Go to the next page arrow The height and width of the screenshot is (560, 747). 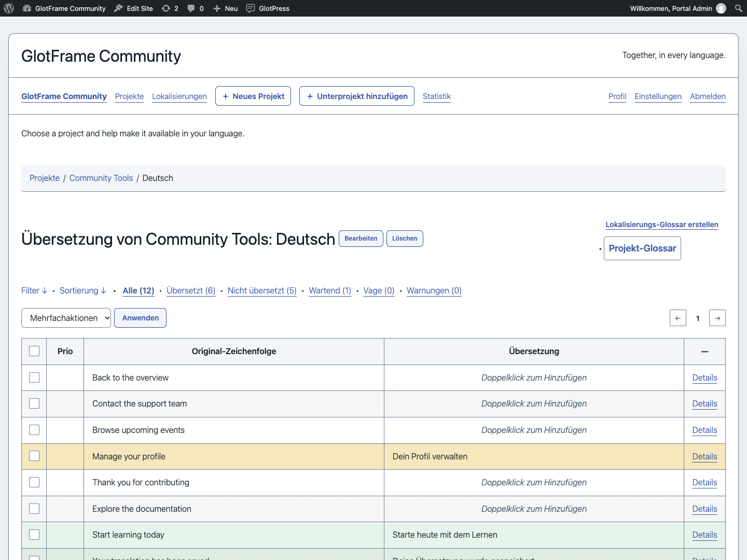(717, 318)
